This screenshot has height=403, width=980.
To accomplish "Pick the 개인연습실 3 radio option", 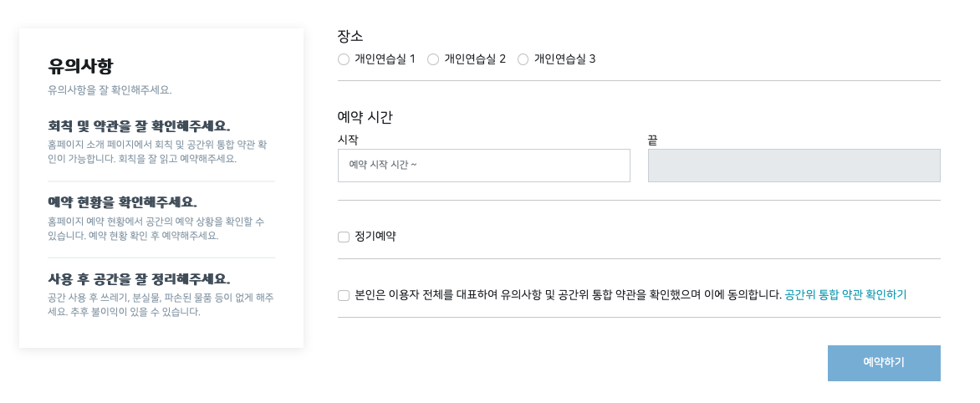I will (x=523, y=59).
